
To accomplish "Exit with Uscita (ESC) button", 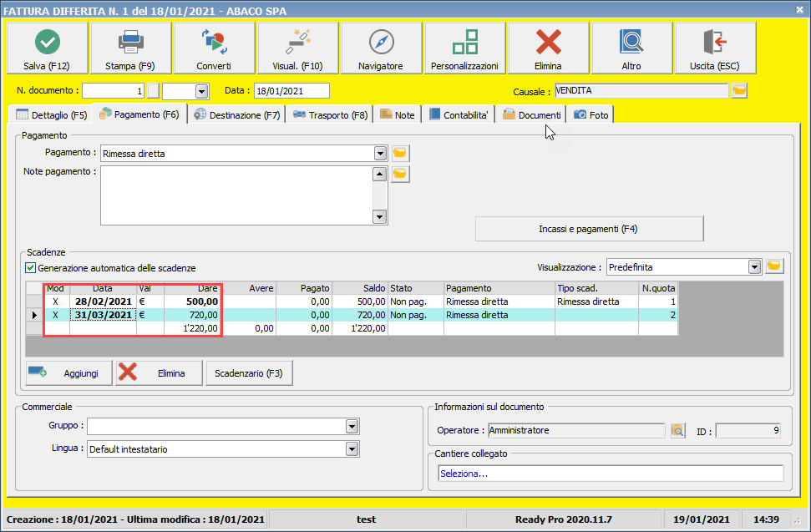I will coord(715,48).
